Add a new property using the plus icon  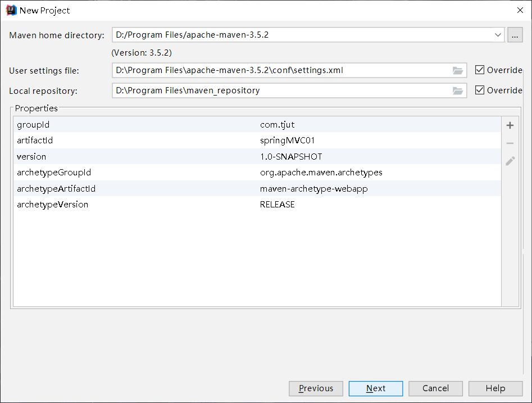510,125
